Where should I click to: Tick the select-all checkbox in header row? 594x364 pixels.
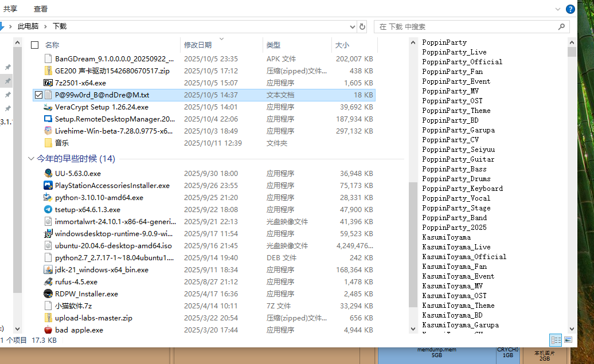pos(35,45)
